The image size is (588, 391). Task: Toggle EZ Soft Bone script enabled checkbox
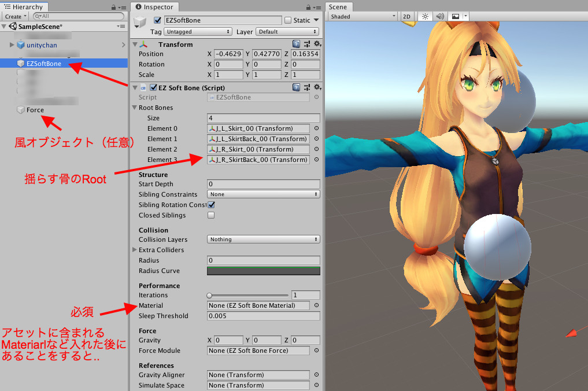pyautogui.click(x=153, y=87)
